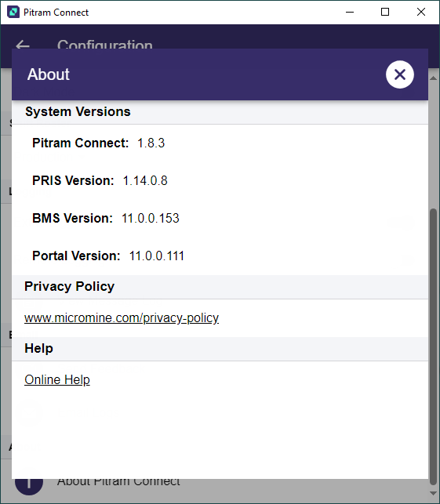Click the Pitram Connect version 1.8.3

(x=151, y=143)
